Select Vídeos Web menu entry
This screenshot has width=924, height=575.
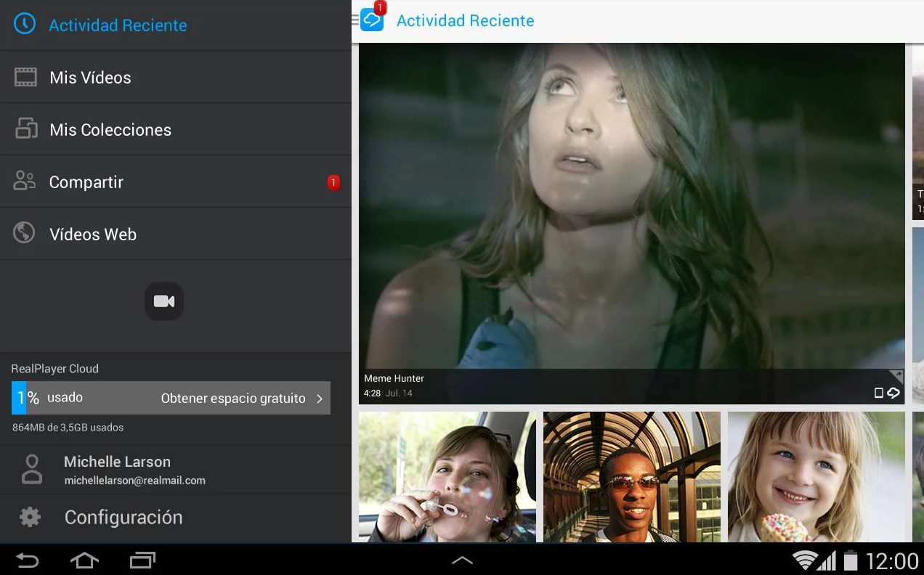pos(175,234)
